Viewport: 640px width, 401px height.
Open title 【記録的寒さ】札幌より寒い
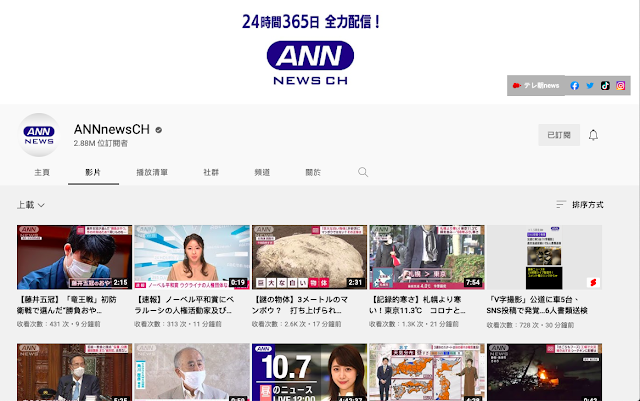(417, 305)
